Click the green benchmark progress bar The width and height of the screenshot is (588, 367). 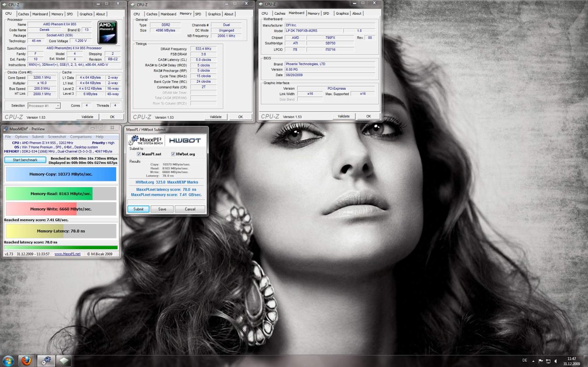click(x=61, y=248)
